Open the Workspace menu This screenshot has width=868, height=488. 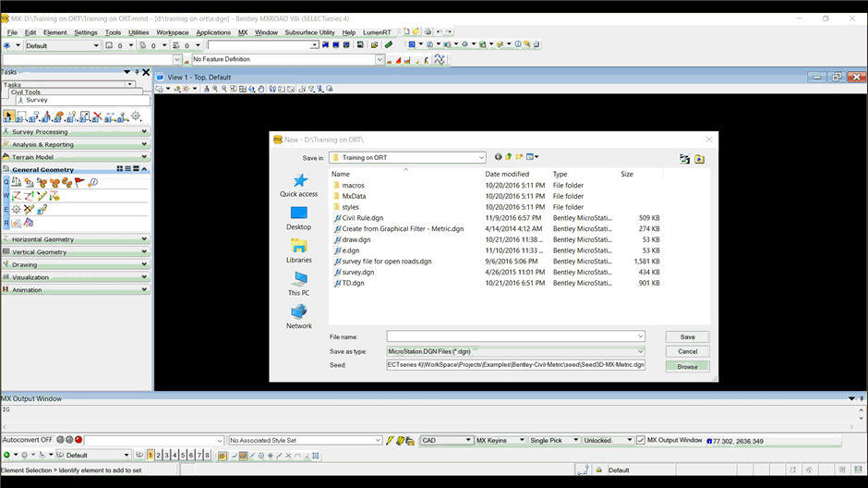click(172, 32)
